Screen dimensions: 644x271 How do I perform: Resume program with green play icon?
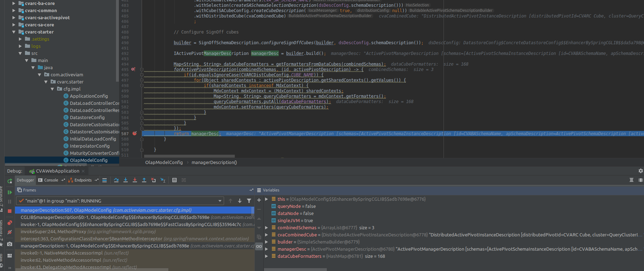click(10, 192)
